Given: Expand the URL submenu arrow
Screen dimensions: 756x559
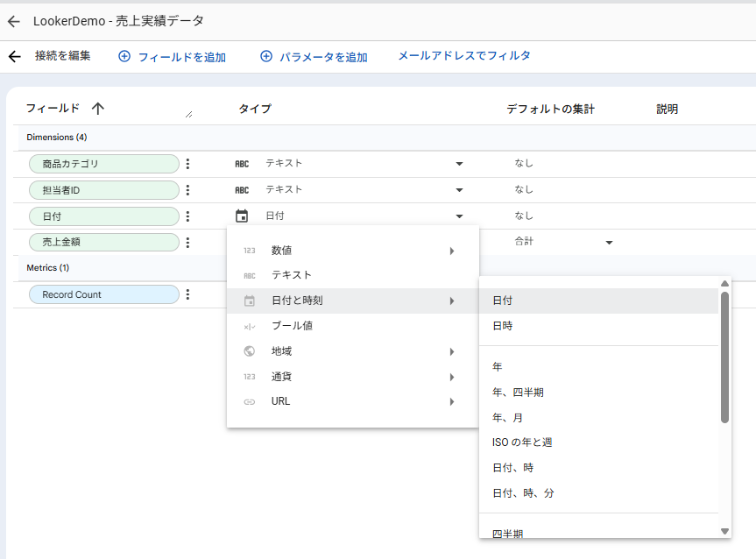Looking at the screenshot, I should pyautogui.click(x=452, y=402).
